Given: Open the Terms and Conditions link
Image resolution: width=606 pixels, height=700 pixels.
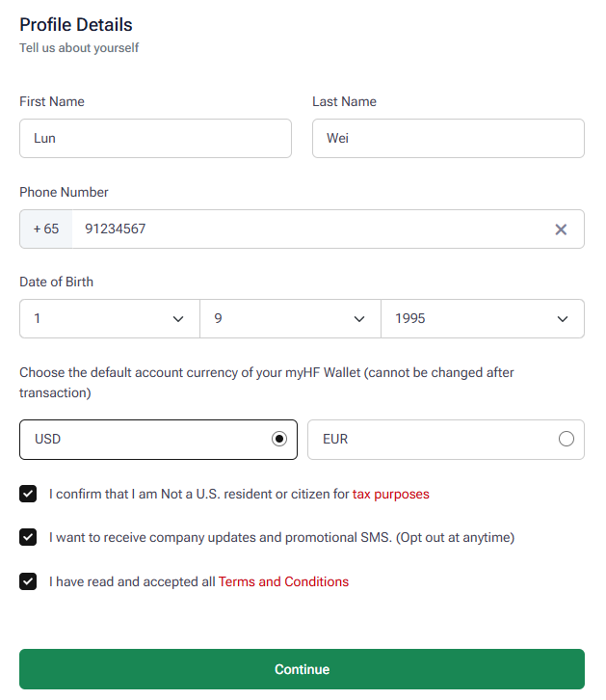Looking at the screenshot, I should coord(283,581).
